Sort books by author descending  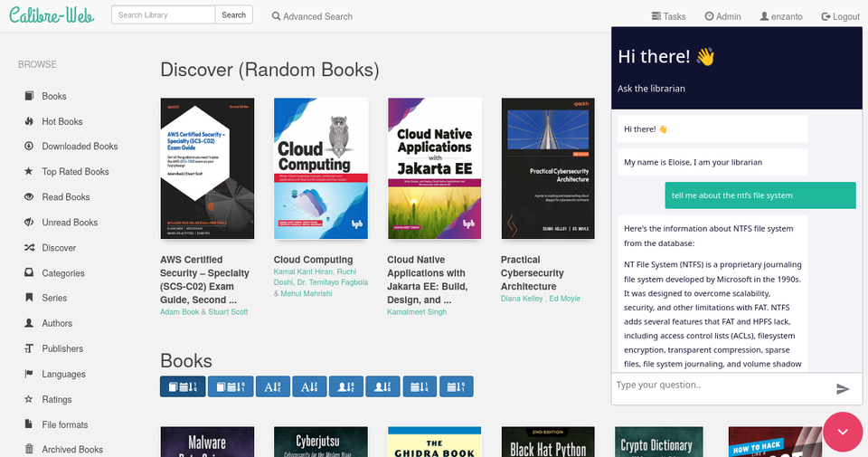(382, 386)
